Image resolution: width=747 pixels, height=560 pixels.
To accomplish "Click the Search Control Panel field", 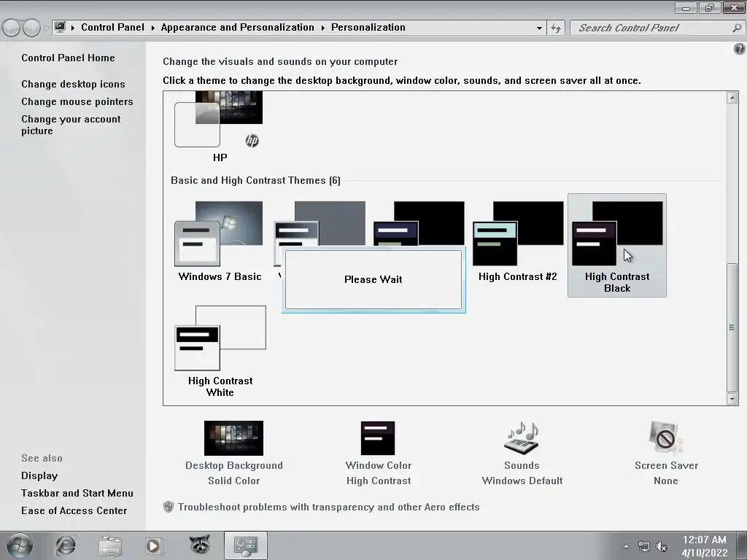I will click(x=657, y=28).
